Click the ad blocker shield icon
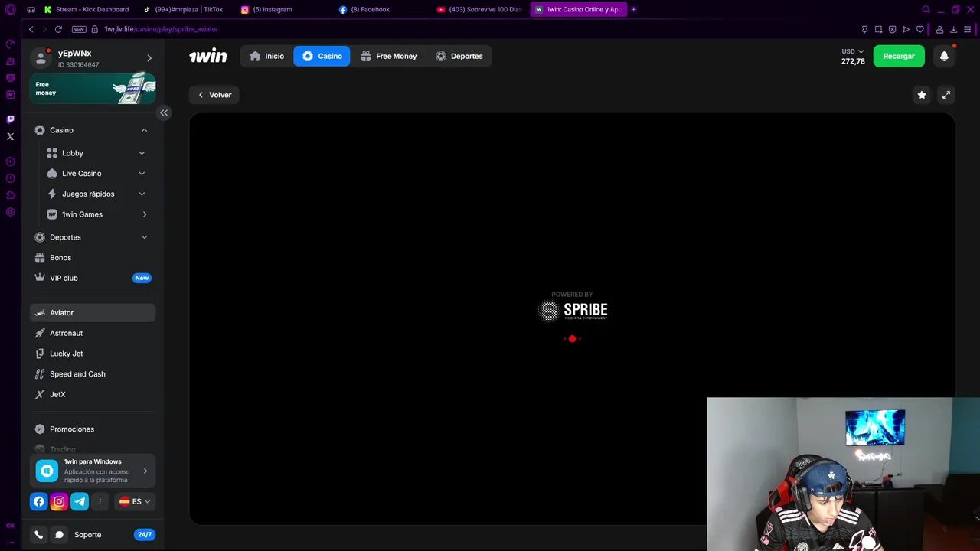This screenshot has width=980, height=551. [x=892, y=29]
